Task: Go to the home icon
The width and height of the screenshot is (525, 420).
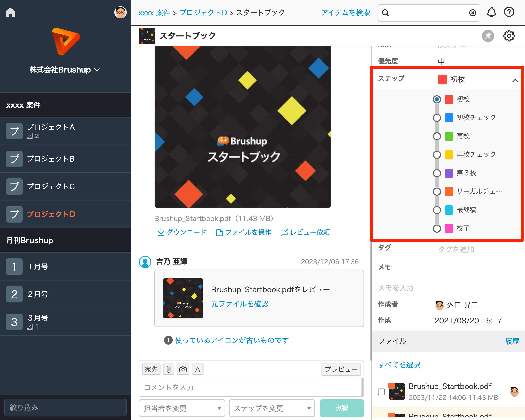Action: pos(10,13)
